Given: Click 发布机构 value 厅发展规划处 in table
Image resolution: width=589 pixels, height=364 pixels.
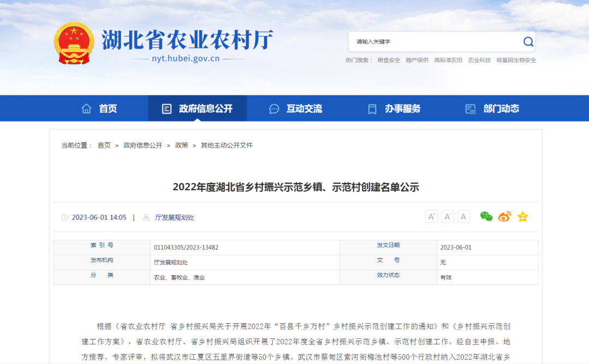Looking at the screenshot, I should (x=171, y=262).
